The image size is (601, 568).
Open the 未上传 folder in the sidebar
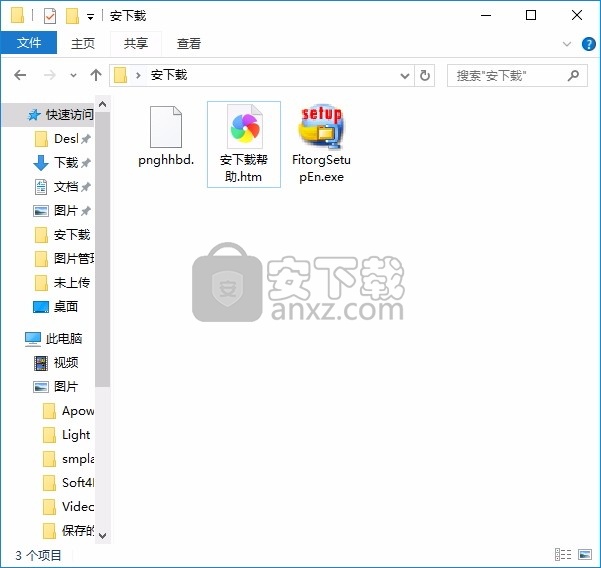coord(62,283)
